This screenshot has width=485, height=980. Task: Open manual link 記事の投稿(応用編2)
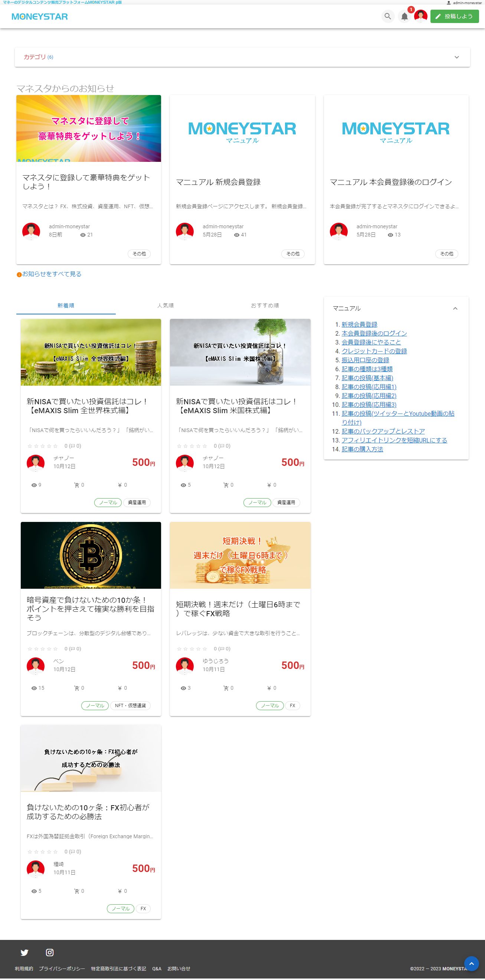pyautogui.click(x=369, y=396)
